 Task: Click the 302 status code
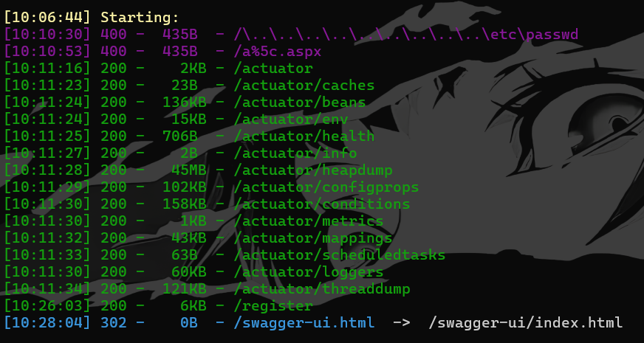tap(114, 323)
